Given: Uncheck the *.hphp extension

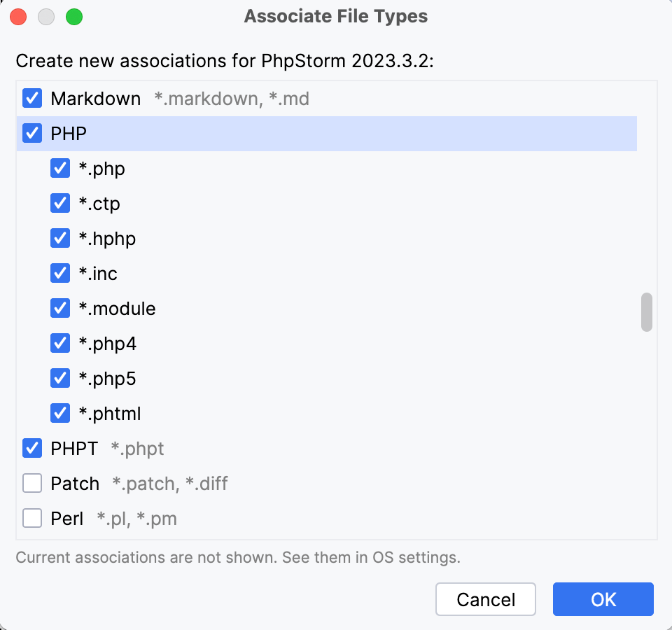Looking at the screenshot, I should [60, 238].
